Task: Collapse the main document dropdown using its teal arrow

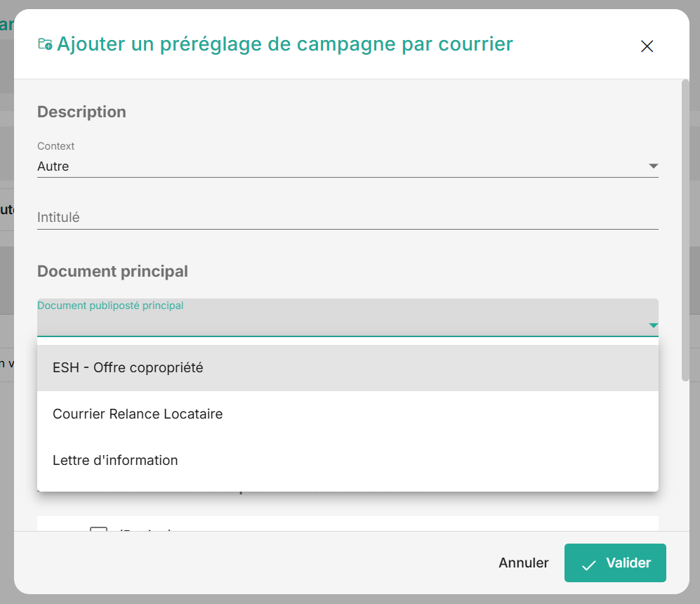Action: [653, 325]
